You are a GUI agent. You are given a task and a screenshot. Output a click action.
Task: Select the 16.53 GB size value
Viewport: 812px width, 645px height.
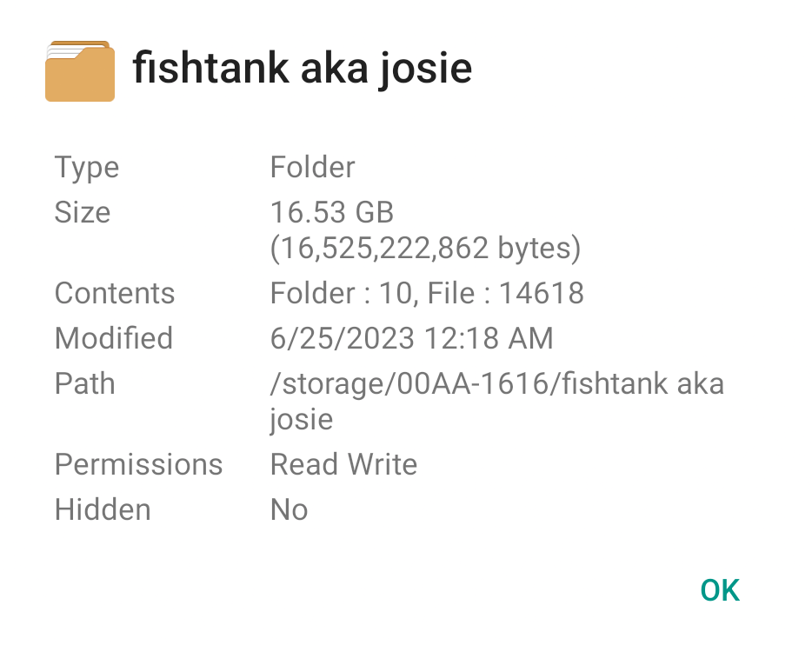332,212
